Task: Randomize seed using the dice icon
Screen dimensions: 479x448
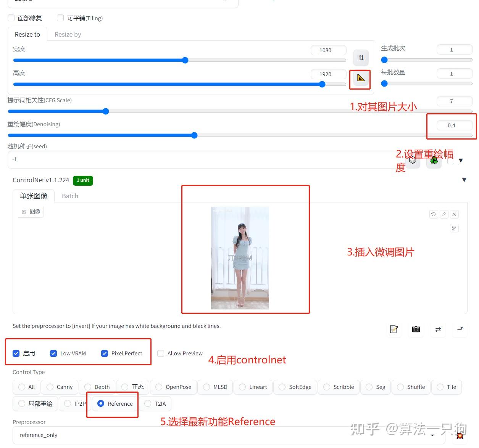Action: 413,161
